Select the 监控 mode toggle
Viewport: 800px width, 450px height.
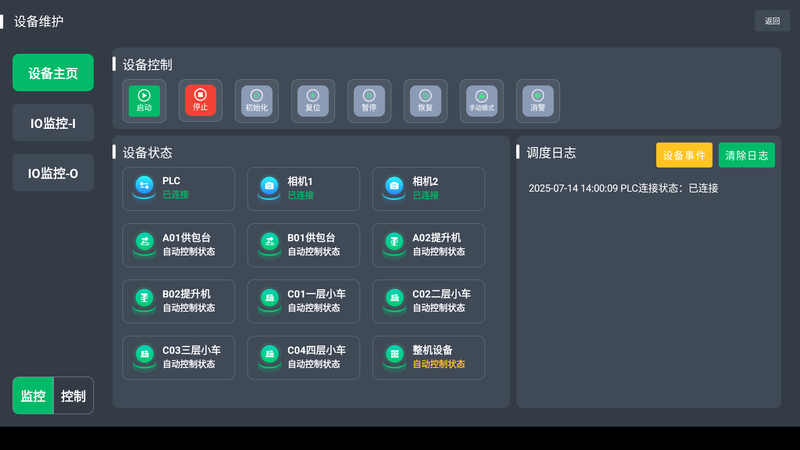pos(33,395)
